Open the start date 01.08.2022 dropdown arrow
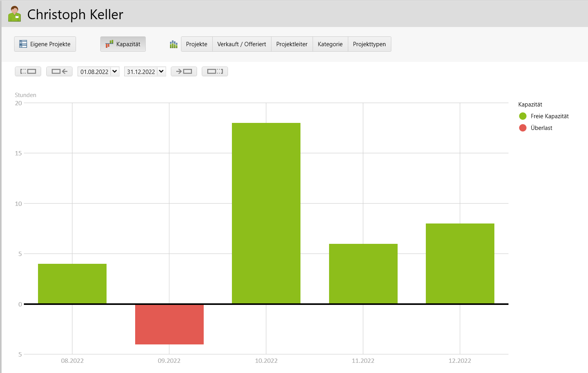Image resolution: width=588 pixels, height=373 pixels. tap(115, 72)
